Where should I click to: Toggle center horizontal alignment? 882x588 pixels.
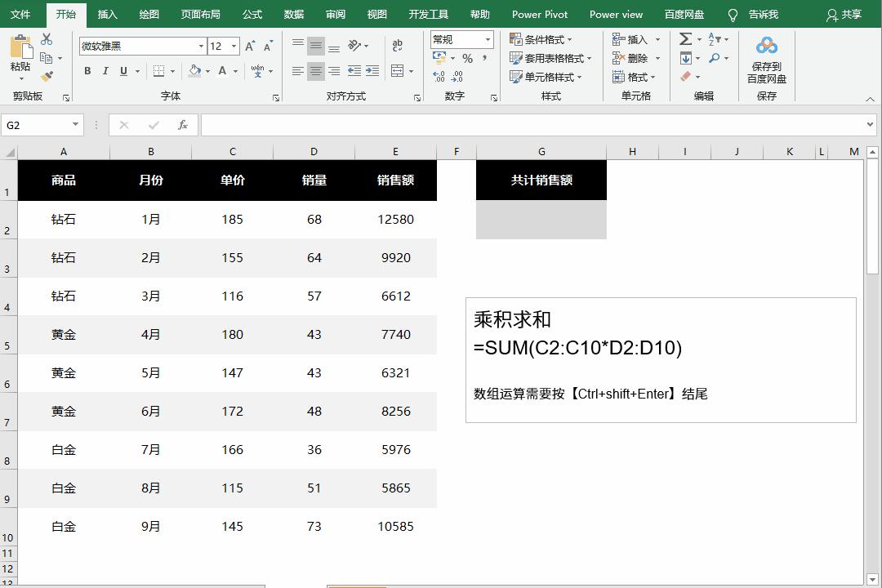click(316, 71)
